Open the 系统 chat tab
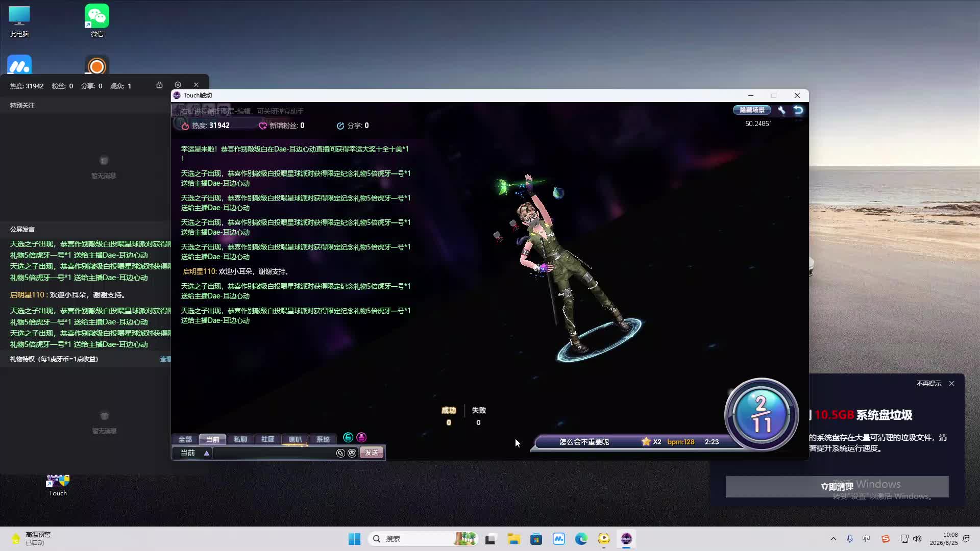Image resolution: width=980 pixels, height=551 pixels. (323, 439)
